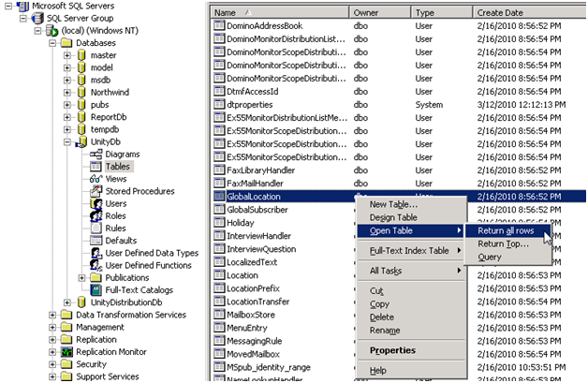Click the Full-Text Catalogs icon
588x383 pixels.
96,290
